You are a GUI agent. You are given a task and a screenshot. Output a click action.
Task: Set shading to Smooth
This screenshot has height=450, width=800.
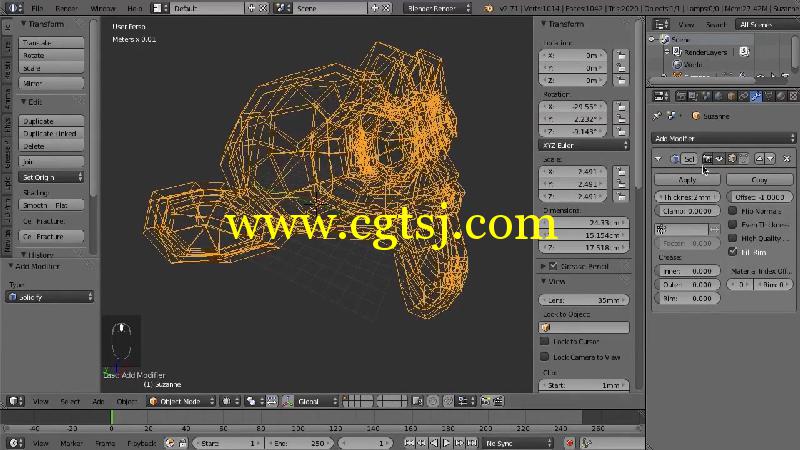[x=35, y=205]
